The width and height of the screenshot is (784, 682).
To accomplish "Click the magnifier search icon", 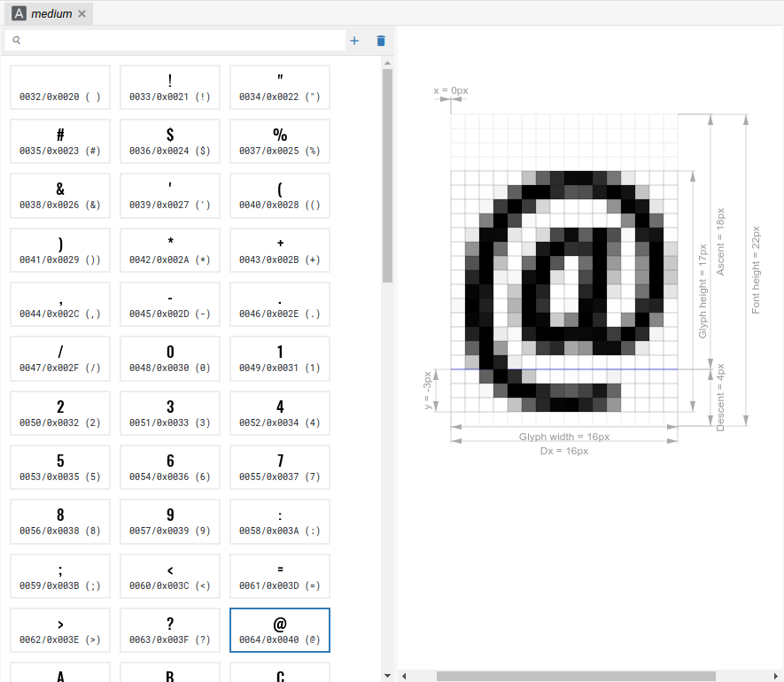I will [x=17, y=40].
